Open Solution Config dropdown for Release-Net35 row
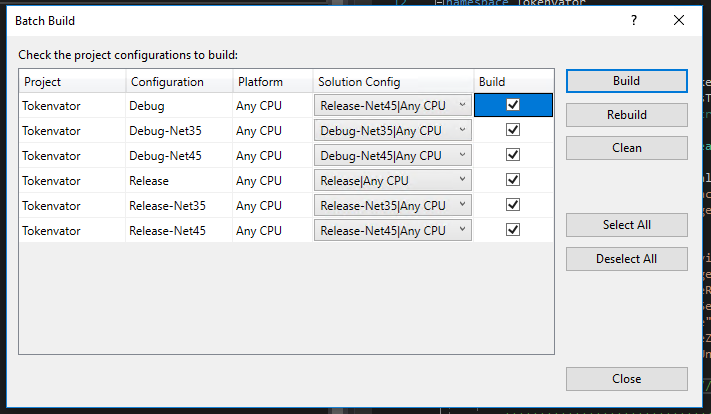Image resolution: width=711 pixels, height=414 pixels. pos(393,205)
